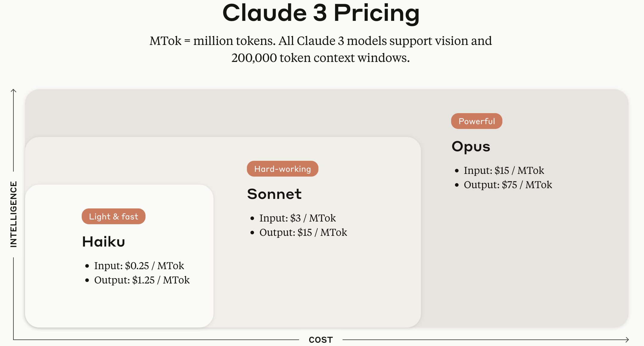Select the Hard-working badge above Sonnet
644x346 pixels.
(x=282, y=169)
